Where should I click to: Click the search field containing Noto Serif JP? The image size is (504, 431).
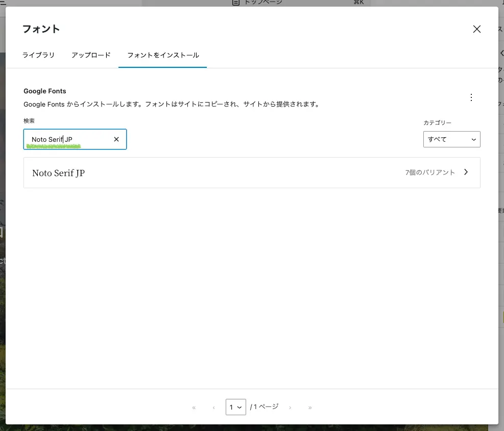pyautogui.click(x=69, y=139)
